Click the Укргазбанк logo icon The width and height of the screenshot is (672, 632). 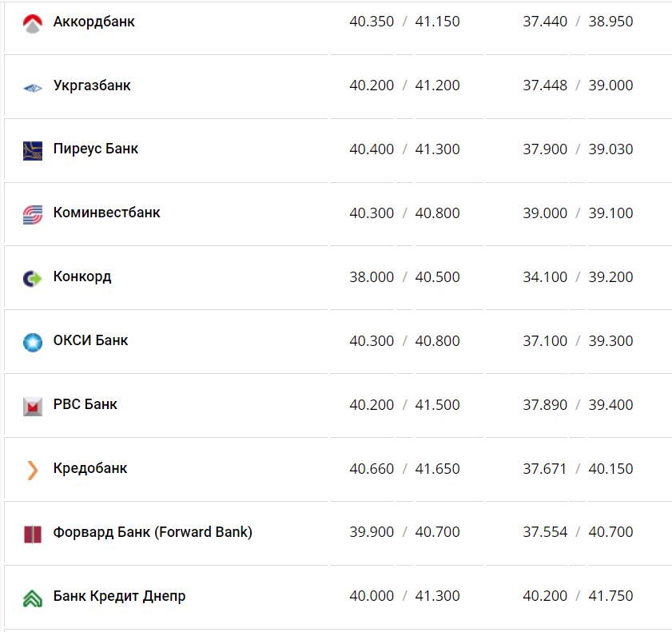32,87
